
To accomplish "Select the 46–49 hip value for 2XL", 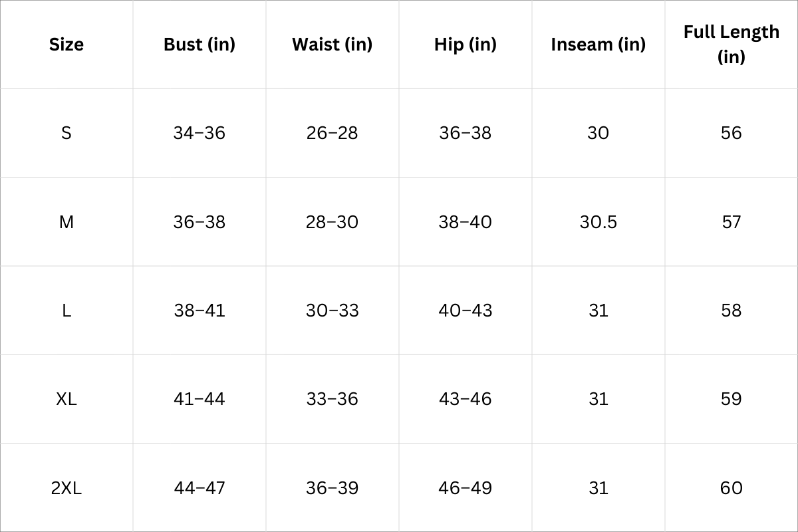I will (x=465, y=488).
